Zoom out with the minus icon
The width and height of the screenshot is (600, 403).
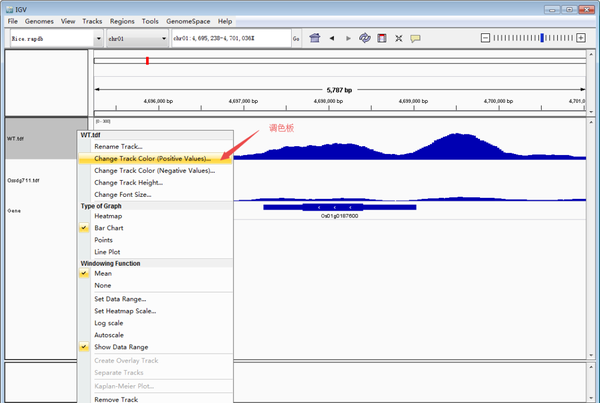pos(485,38)
